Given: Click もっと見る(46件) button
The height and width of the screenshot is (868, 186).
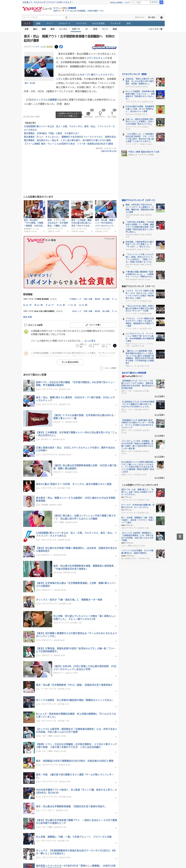Looking at the screenshot, I should pyautogui.click(x=70, y=362).
